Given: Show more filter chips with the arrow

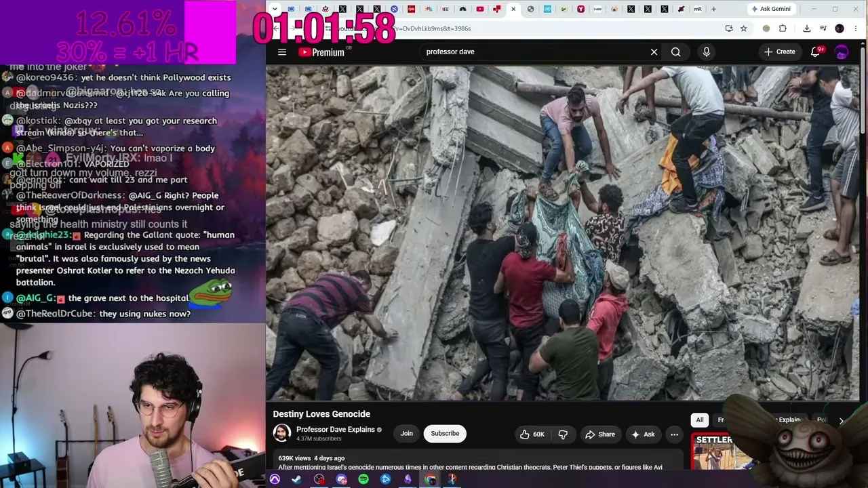Looking at the screenshot, I should pos(841,420).
